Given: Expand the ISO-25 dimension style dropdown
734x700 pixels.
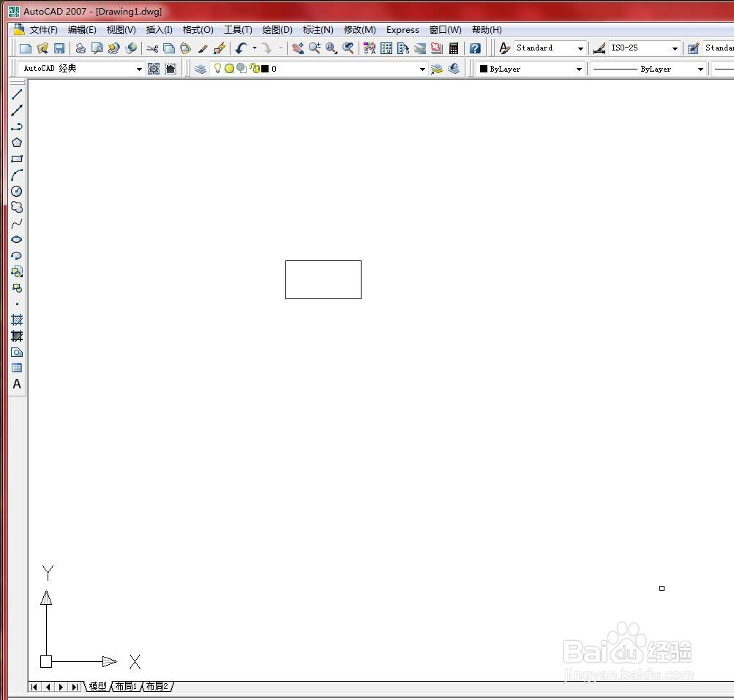Looking at the screenshot, I should pos(675,48).
